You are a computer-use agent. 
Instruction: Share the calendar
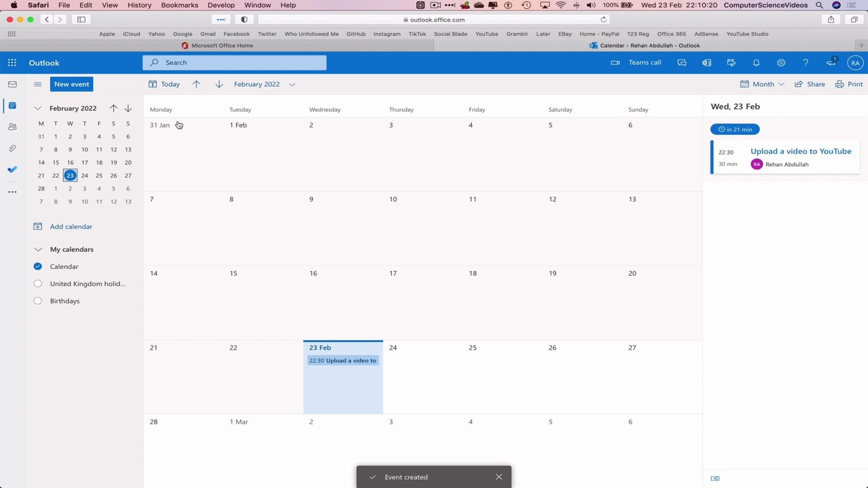(x=810, y=84)
